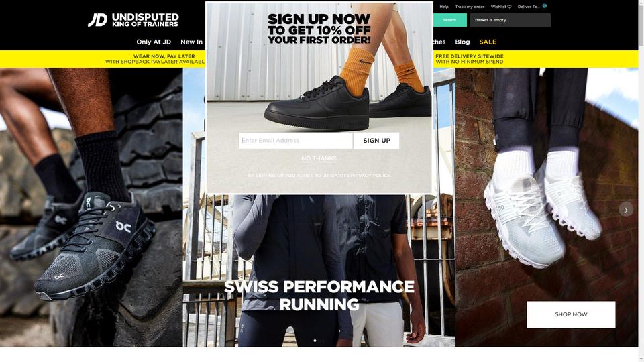
Task: Select the first carousel dot indicator
Action: tap(315, 341)
